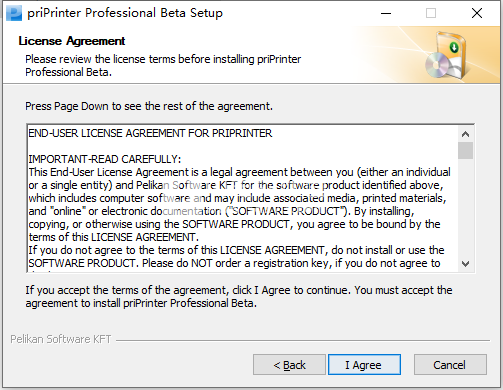Click inside the license agreement text box
This screenshot has width=503, height=390.
(x=243, y=199)
